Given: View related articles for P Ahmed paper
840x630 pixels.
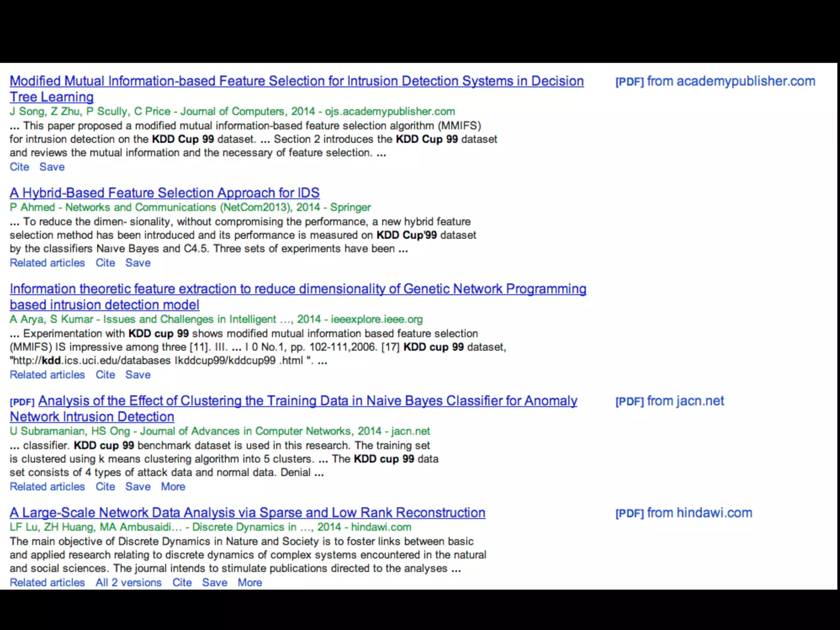Looking at the screenshot, I should [x=47, y=263].
